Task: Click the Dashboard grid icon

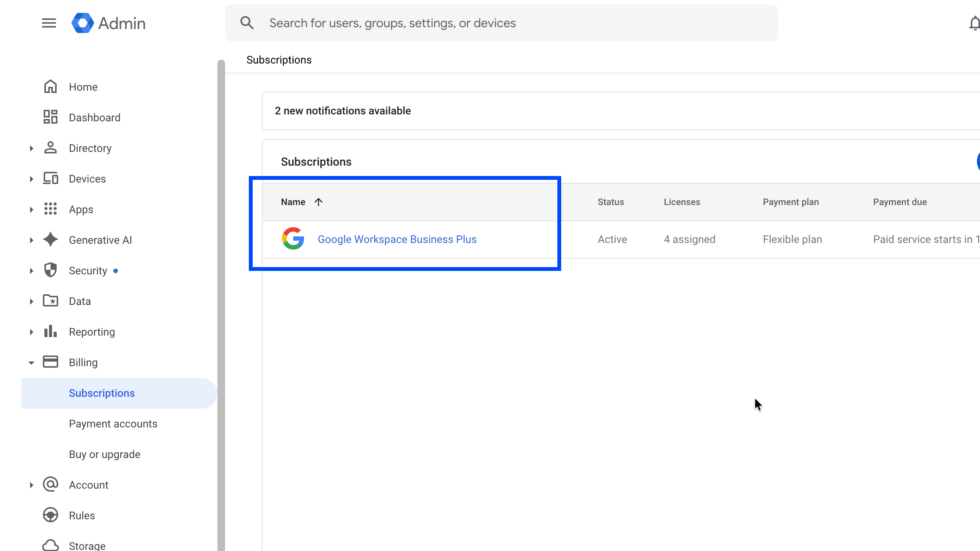Action: click(50, 117)
